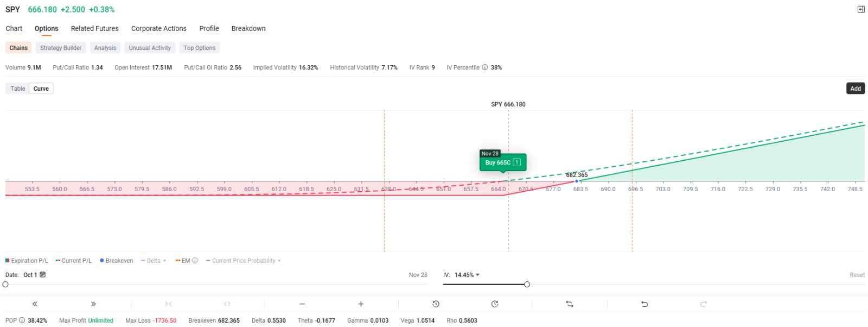
Task: Click the double left arrow icon
Action: [35, 304]
